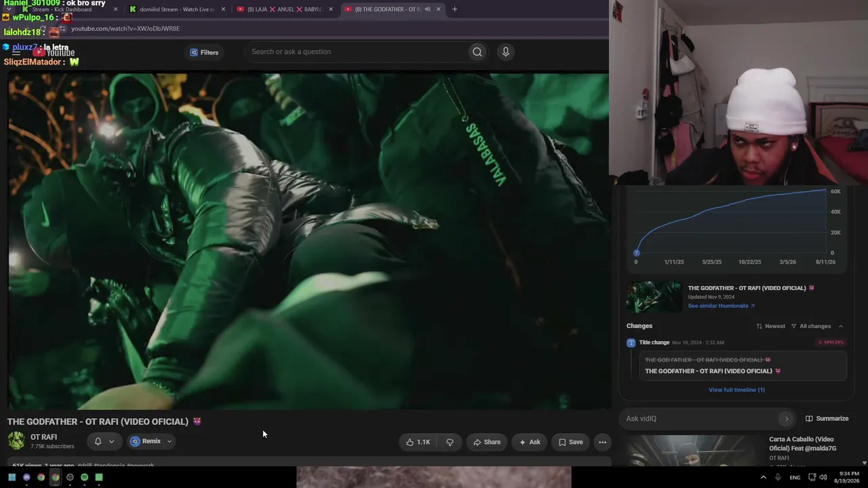Open the green app taskbar icon

pos(99,477)
